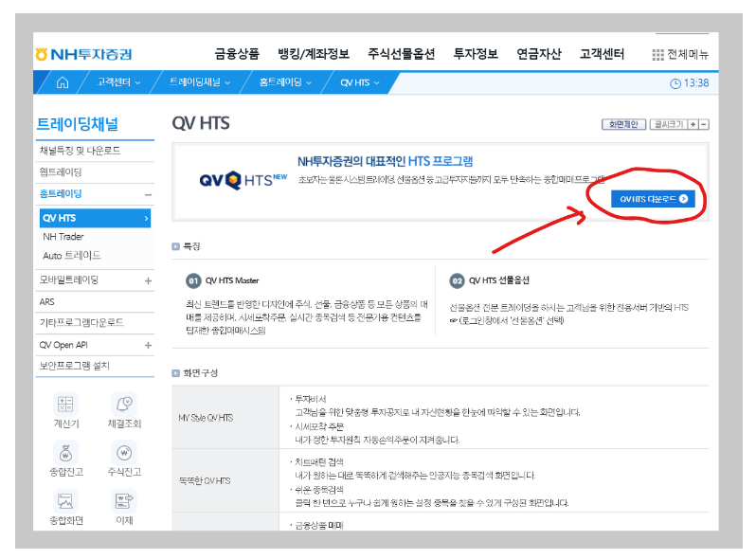Open the 종합잔고 money bag icon

coord(65,453)
